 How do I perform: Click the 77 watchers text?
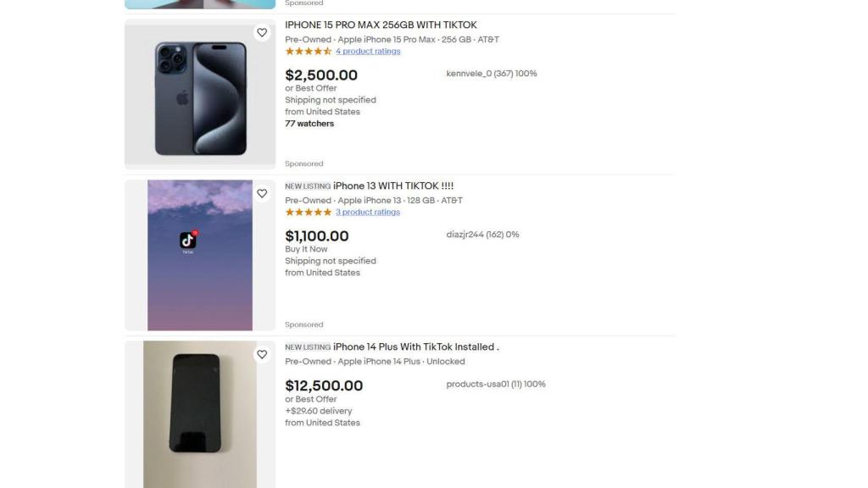coord(309,123)
